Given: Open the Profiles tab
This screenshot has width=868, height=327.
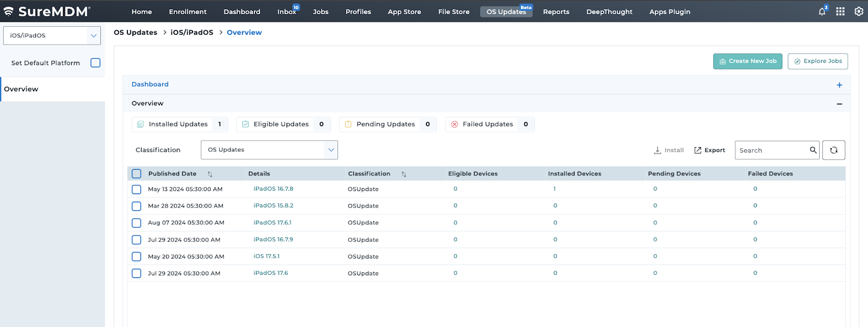Looking at the screenshot, I should click(359, 12).
